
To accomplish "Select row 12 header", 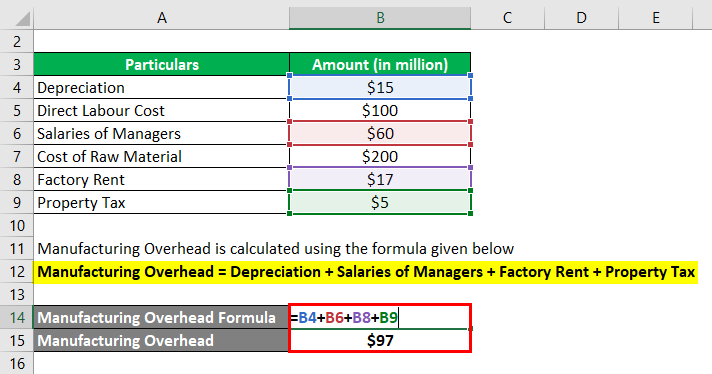I will (x=17, y=272).
